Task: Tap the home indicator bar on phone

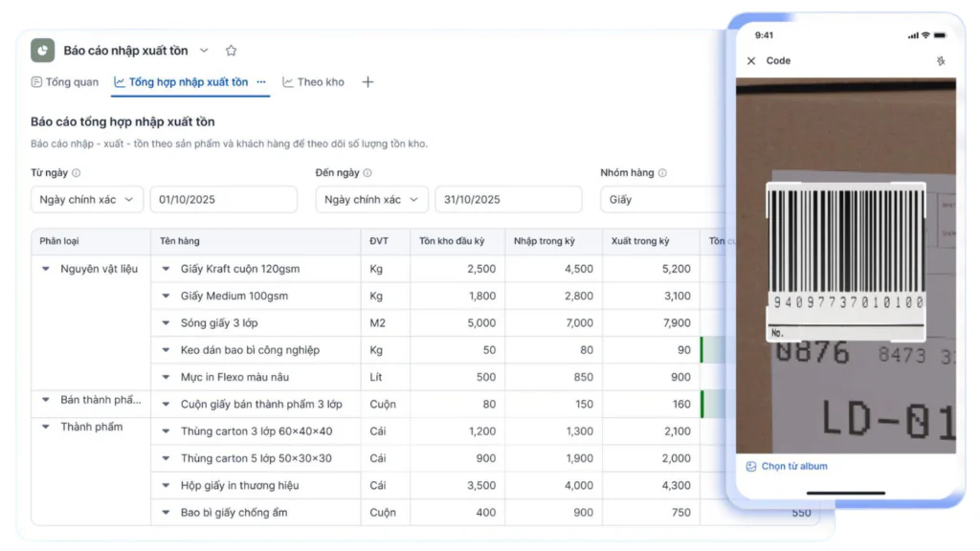Action: [x=846, y=493]
